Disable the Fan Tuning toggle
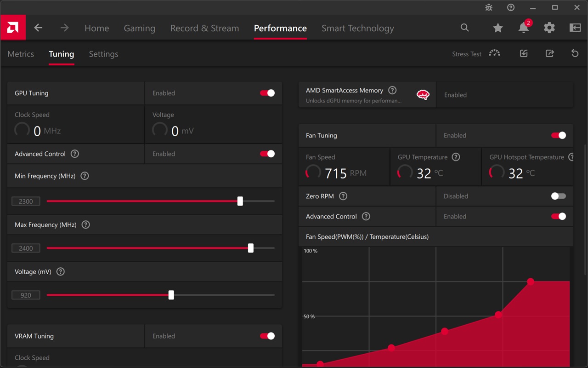The width and height of the screenshot is (588, 368). click(x=559, y=135)
